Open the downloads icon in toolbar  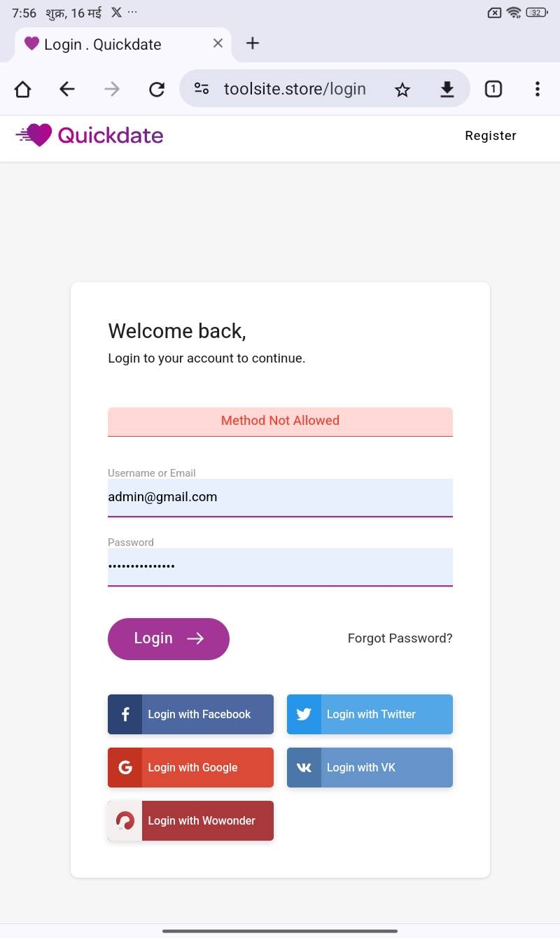pos(447,89)
